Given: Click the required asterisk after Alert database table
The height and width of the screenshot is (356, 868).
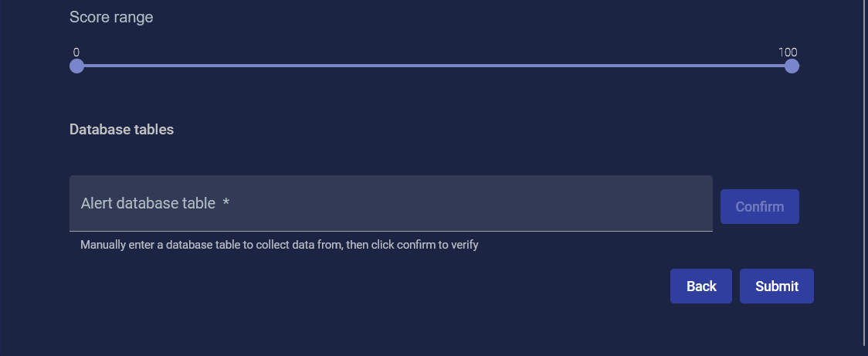Looking at the screenshot, I should [x=226, y=203].
